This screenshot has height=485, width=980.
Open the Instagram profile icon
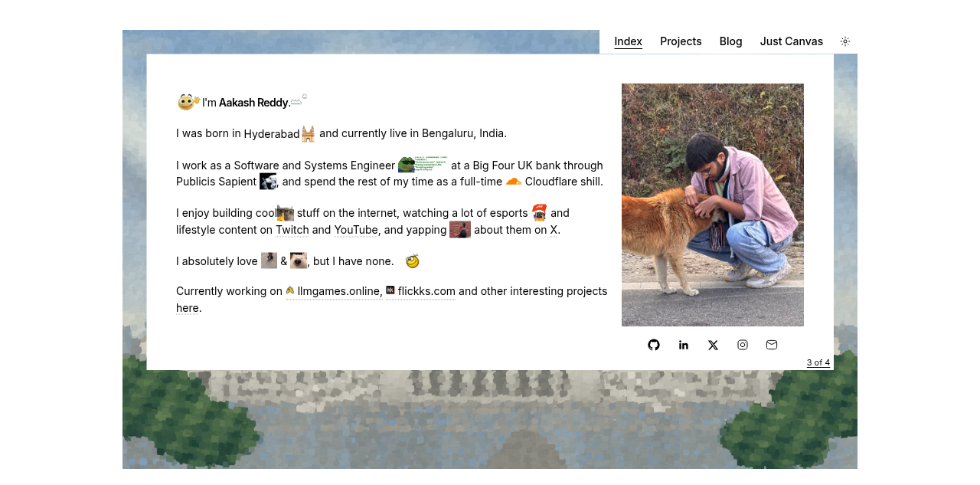[x=743, y=345]
